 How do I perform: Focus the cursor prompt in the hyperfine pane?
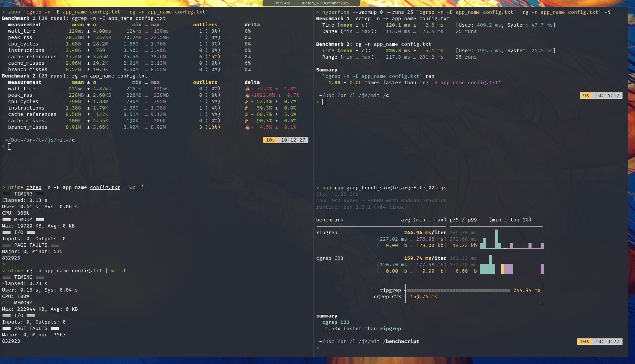coord(324,102)
